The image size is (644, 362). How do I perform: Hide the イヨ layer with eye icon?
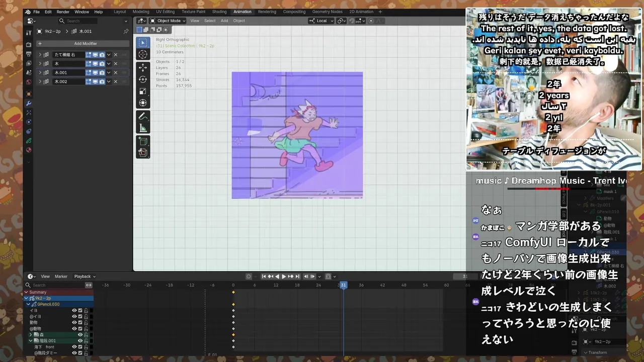pyautogui.click(x=74, y=310)
